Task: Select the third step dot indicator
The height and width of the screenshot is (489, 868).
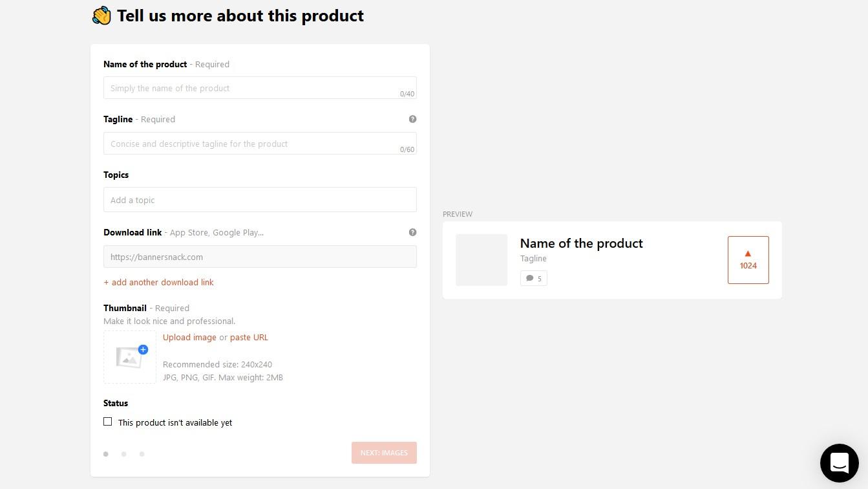Action: pyautogui.click(x=142, y=454)
